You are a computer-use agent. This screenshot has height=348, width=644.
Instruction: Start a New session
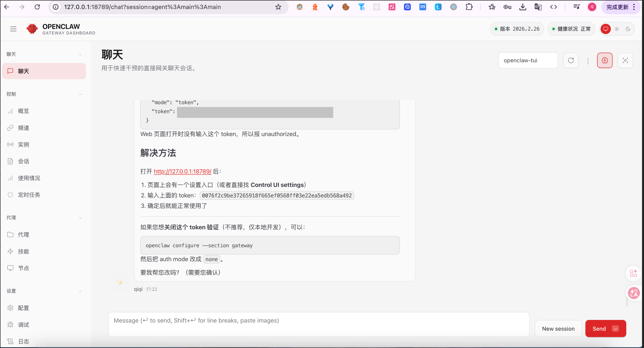click(x=558, y=328)
